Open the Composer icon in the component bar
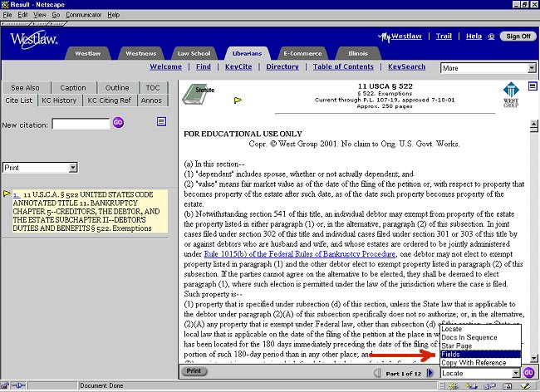The height and width of the screenshot is (392, 540). point(526,386)
